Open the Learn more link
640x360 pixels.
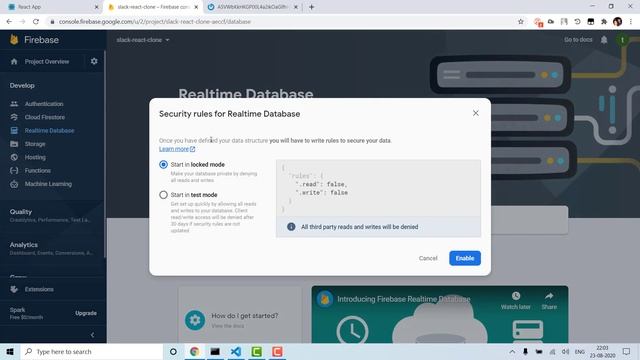pyautogui.click(x=177, y=149)
